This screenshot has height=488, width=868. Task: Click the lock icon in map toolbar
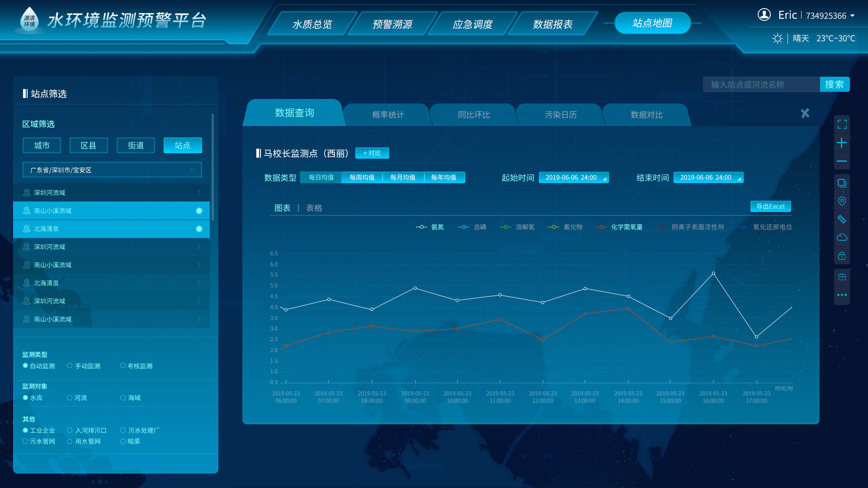tap(842, 256)
